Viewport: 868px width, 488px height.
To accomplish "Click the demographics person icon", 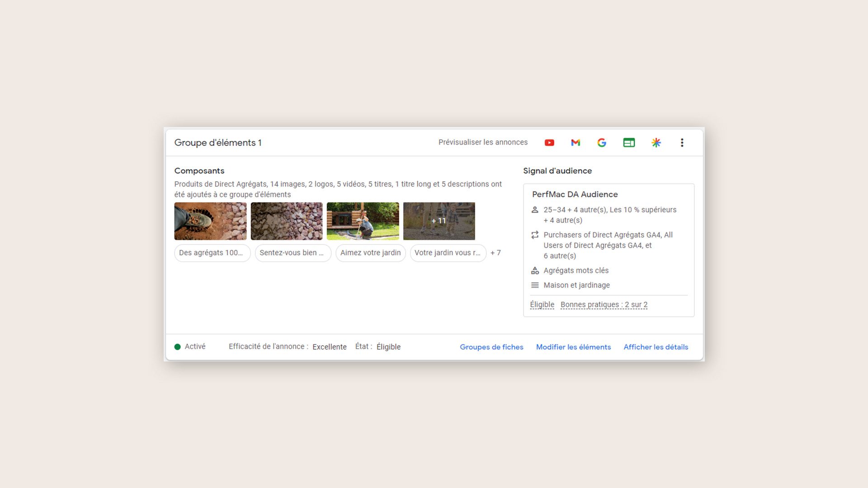I will pos(535,210).
